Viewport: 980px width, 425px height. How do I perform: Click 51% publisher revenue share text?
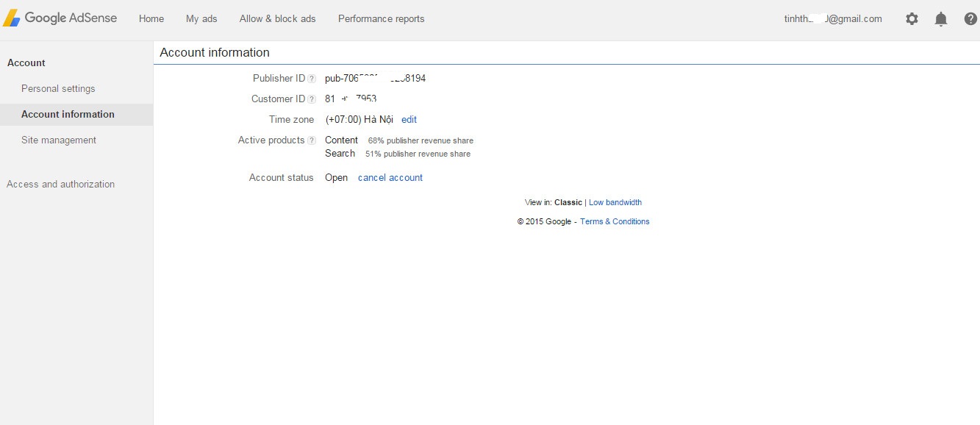pyautogui.click(x=418, y=154)
